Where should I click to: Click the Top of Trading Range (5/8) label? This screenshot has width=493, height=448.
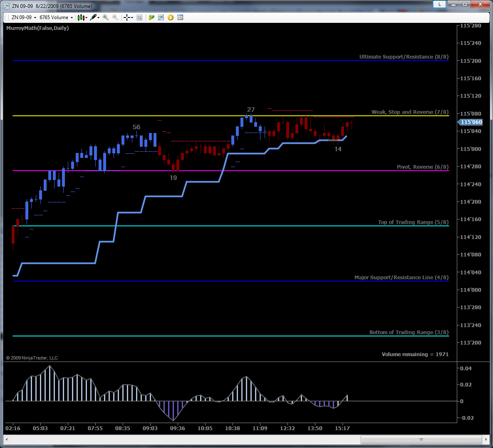pos(413,222)
